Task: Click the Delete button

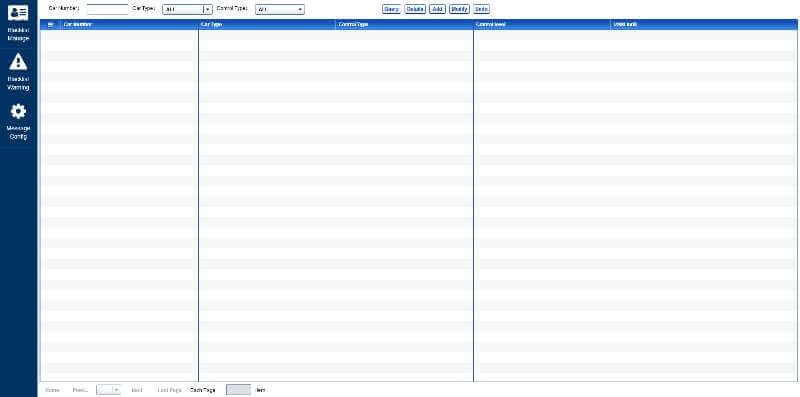Action: tap(415, 9)
